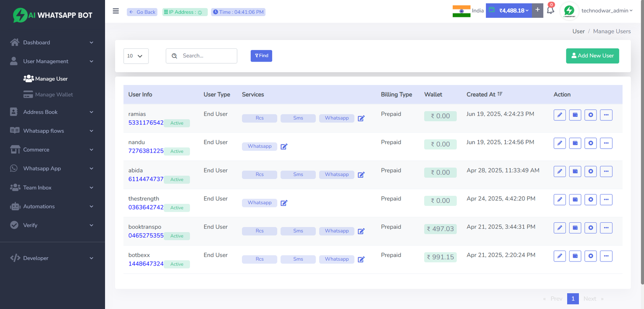Image resolution: width=644 pixels, height=309 pixels.
Task: Click the India flag icon
Action: click(x=461, y=11)
